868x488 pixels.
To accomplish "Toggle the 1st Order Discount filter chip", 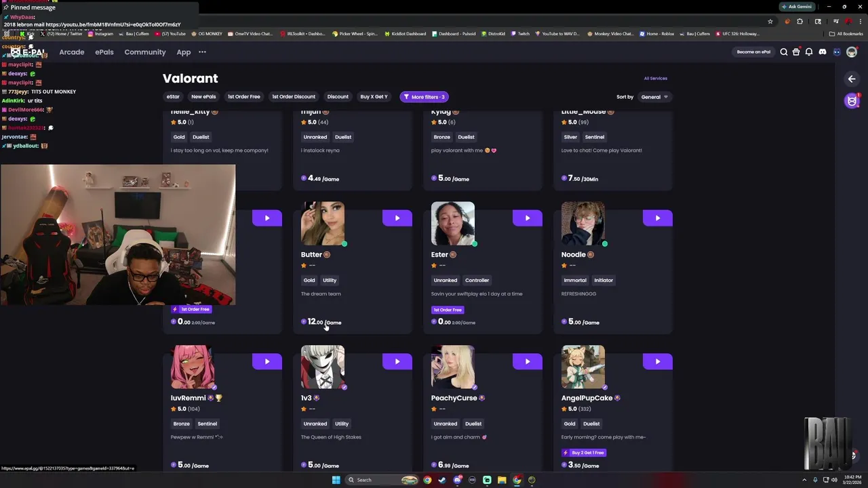I will tap(294, 97).
